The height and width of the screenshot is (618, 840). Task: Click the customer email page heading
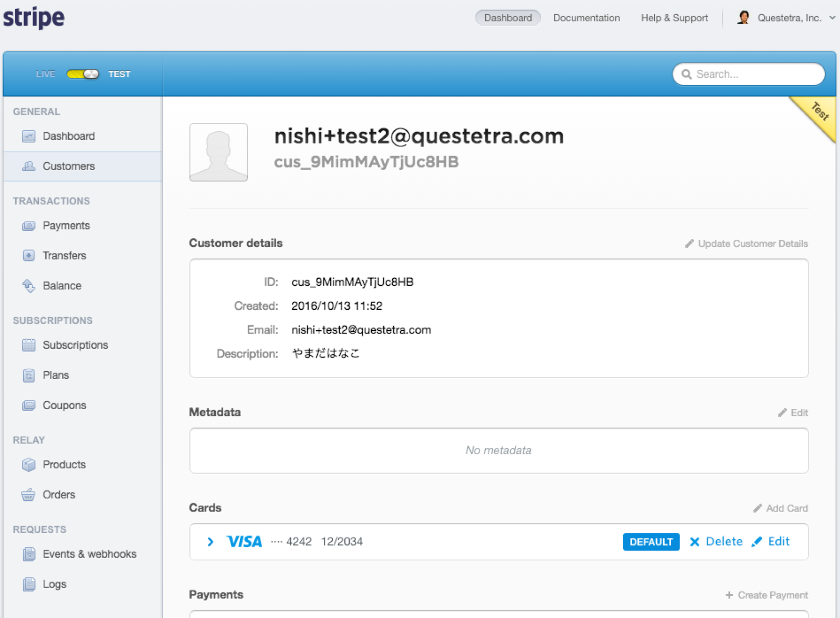(x=419, y=136)
